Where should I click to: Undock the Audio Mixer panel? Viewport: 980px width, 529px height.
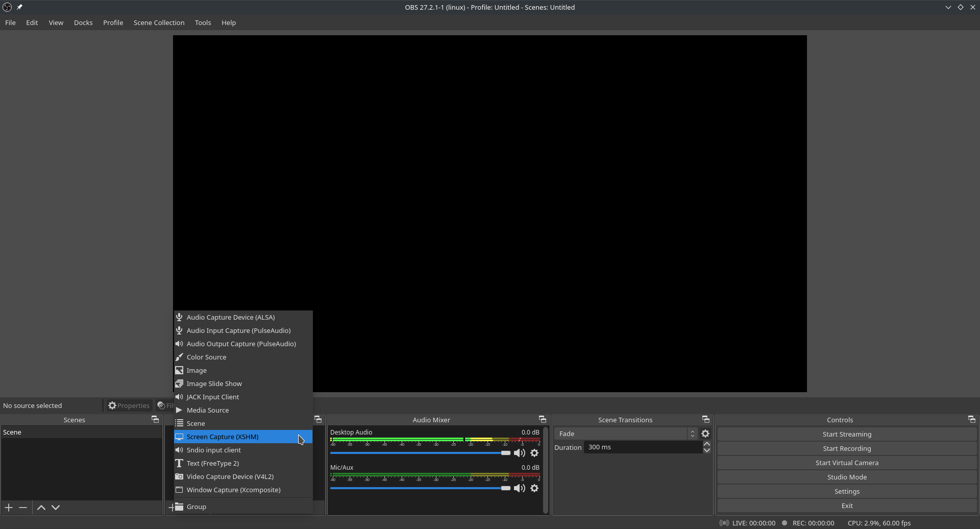point(543,419)
